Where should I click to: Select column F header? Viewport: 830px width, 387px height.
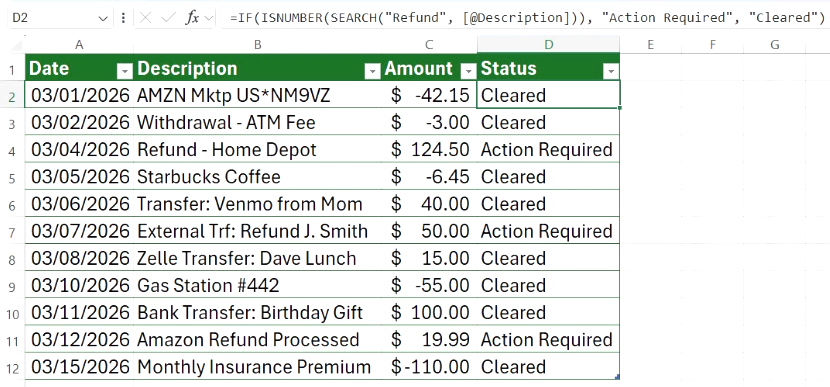(x=712, y=45)
